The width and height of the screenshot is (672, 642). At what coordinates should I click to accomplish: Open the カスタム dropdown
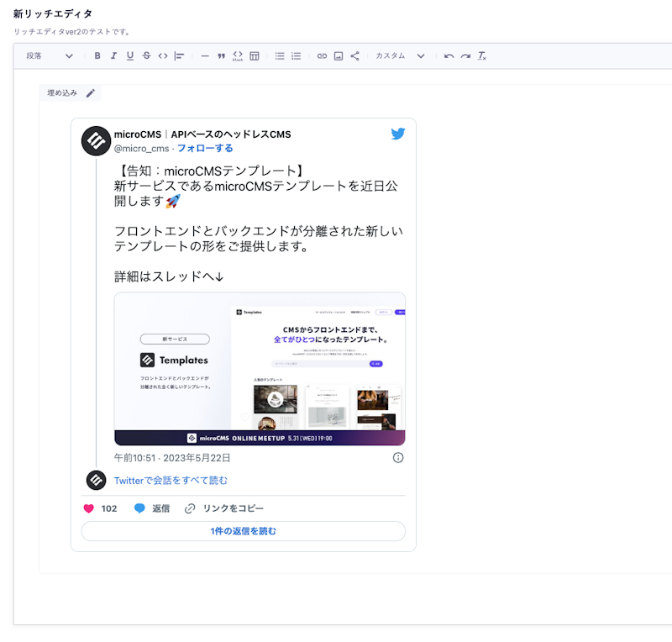coord(395,56)
